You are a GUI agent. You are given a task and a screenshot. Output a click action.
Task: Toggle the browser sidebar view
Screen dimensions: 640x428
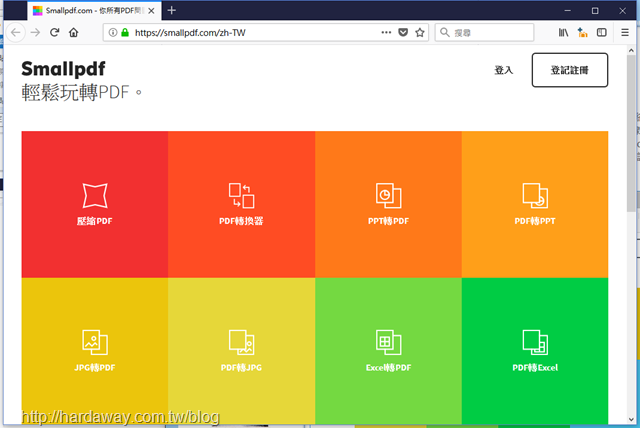(602, 33)
